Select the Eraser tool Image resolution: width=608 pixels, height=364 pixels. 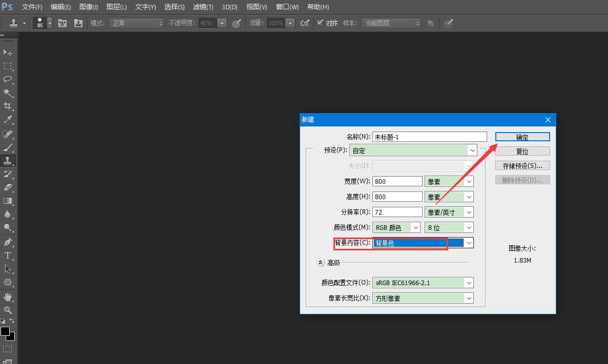tap(7, 187)
